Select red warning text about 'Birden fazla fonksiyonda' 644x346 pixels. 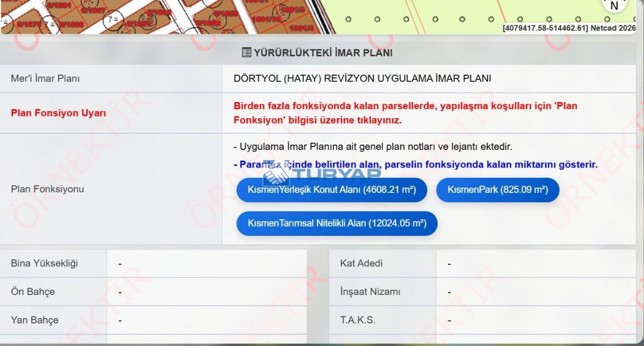tap(405, 113)
